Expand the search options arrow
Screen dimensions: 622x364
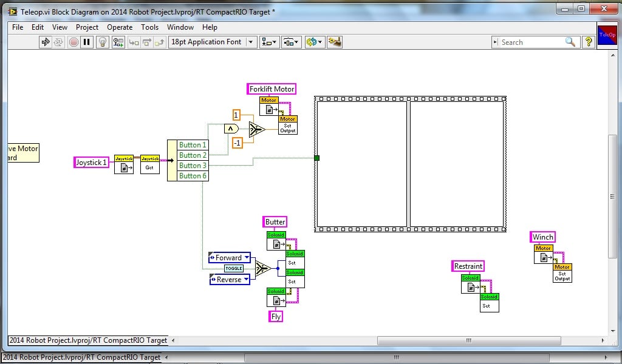click(x=494, y=42)
